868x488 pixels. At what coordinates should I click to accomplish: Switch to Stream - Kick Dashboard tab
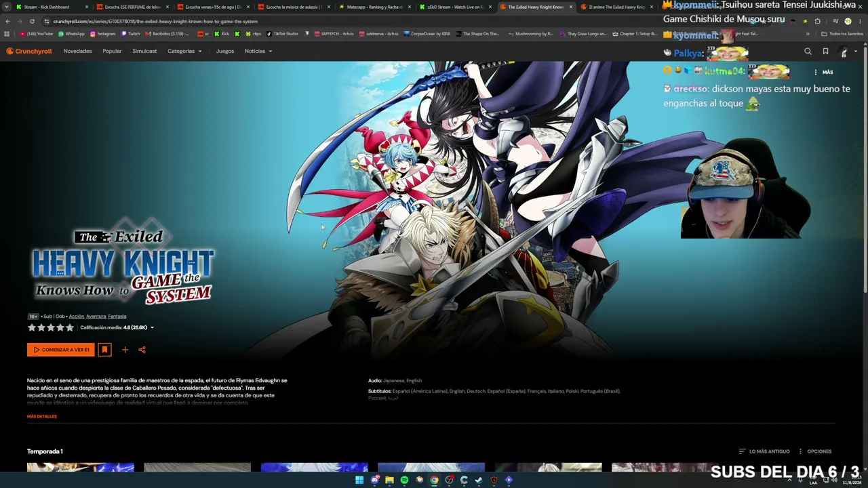point(53,7)
